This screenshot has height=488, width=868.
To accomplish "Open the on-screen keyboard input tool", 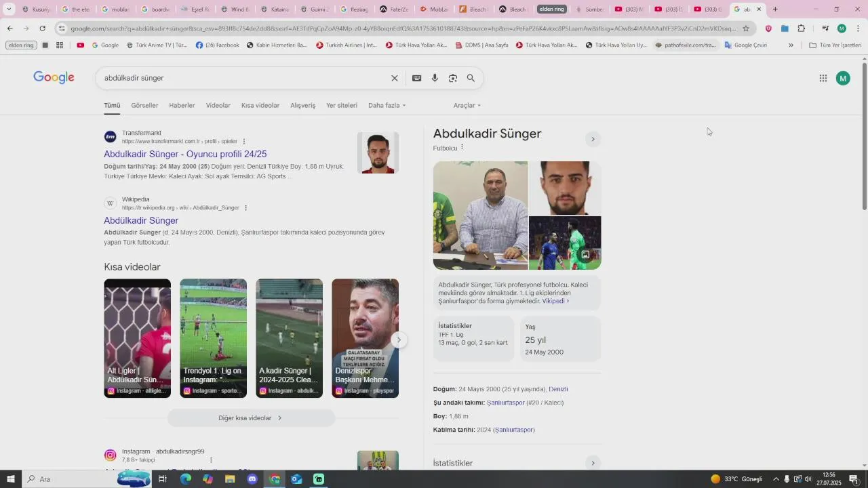I will point(417,78).
